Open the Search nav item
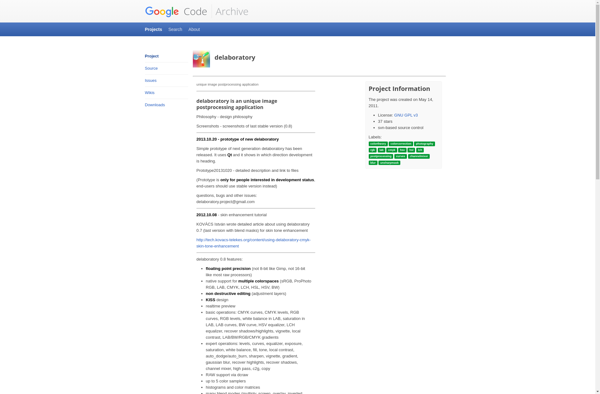 (175, 29)
